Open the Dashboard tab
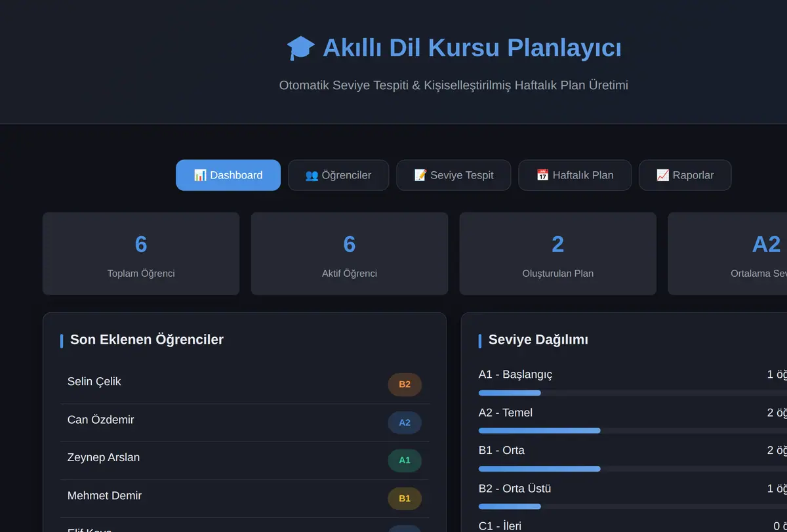The width and height of the screenshot is (787, 532). tap(228, 175)
